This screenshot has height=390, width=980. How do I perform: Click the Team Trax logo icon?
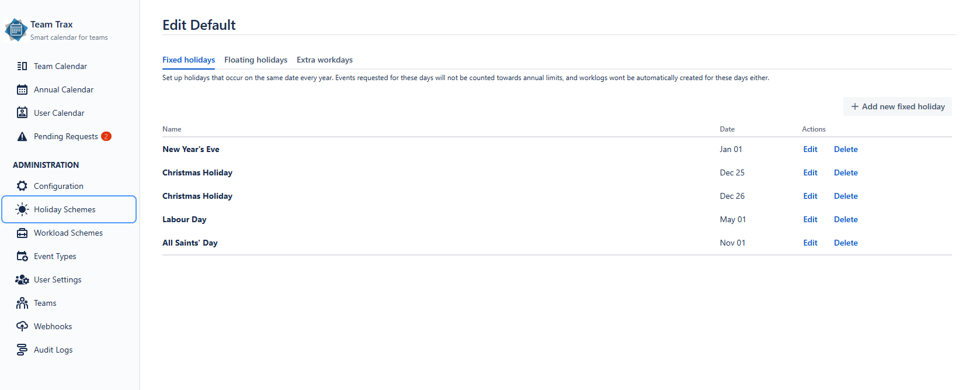[x=16, y=30]
